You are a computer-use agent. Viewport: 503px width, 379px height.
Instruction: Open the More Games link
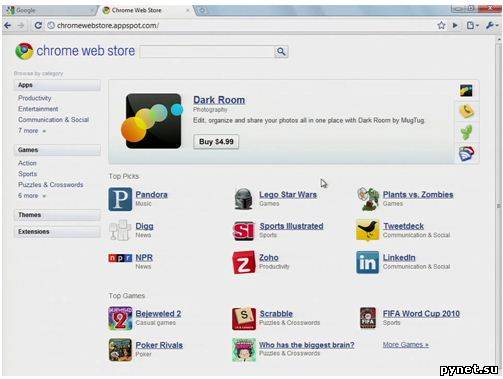(406, 345)
